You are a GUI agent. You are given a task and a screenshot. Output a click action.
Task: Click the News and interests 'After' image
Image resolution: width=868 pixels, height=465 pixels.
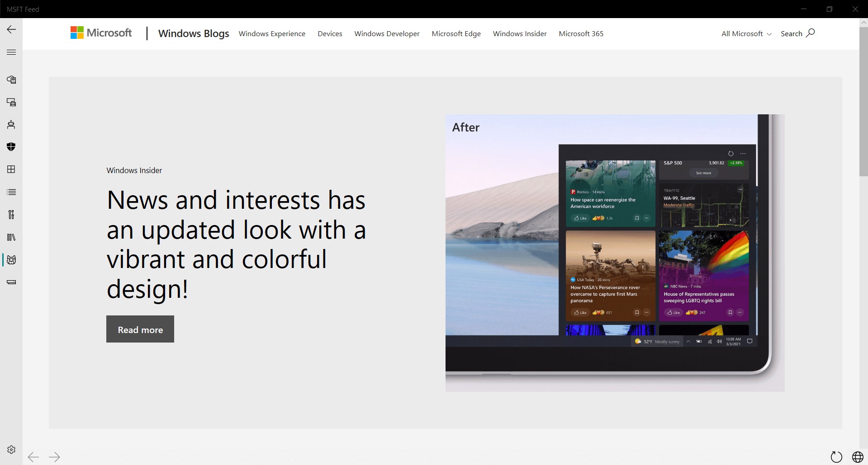coord(615,253)
